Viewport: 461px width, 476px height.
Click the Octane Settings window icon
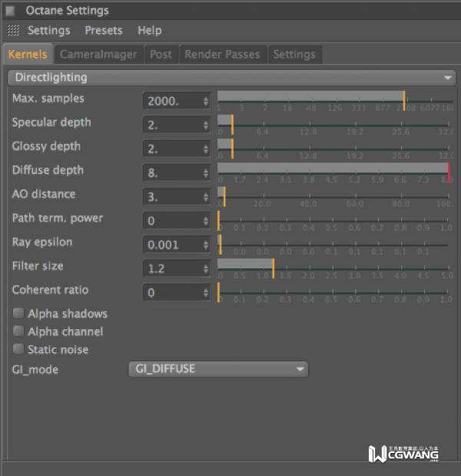10,11
